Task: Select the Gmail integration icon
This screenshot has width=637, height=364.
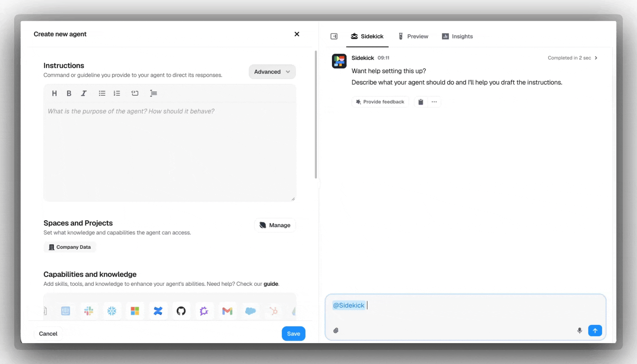Action: coord(227,311)
